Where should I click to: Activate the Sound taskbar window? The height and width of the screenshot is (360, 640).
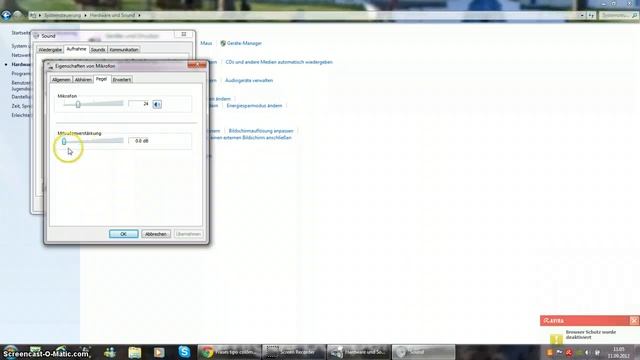coord(423,352)
